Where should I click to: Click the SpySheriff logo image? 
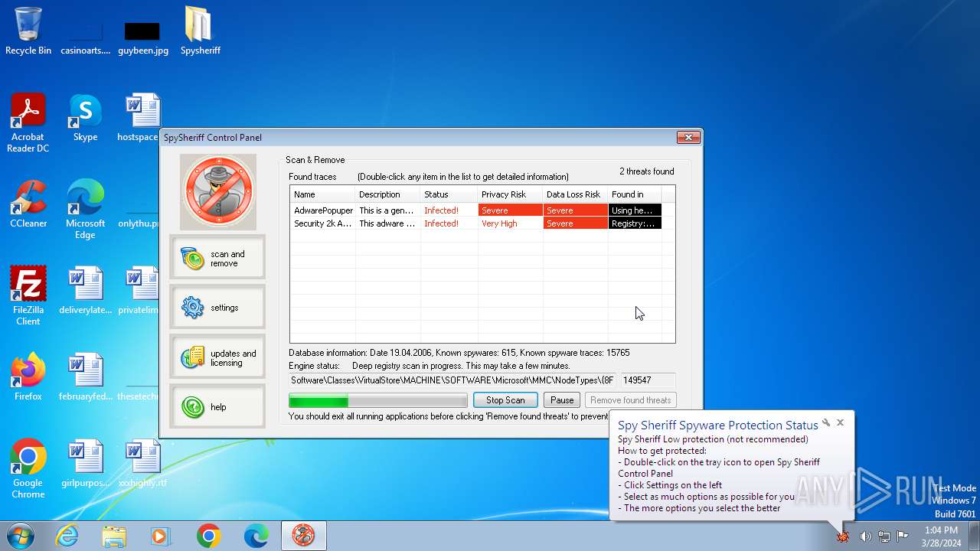(x=218, y=192)
